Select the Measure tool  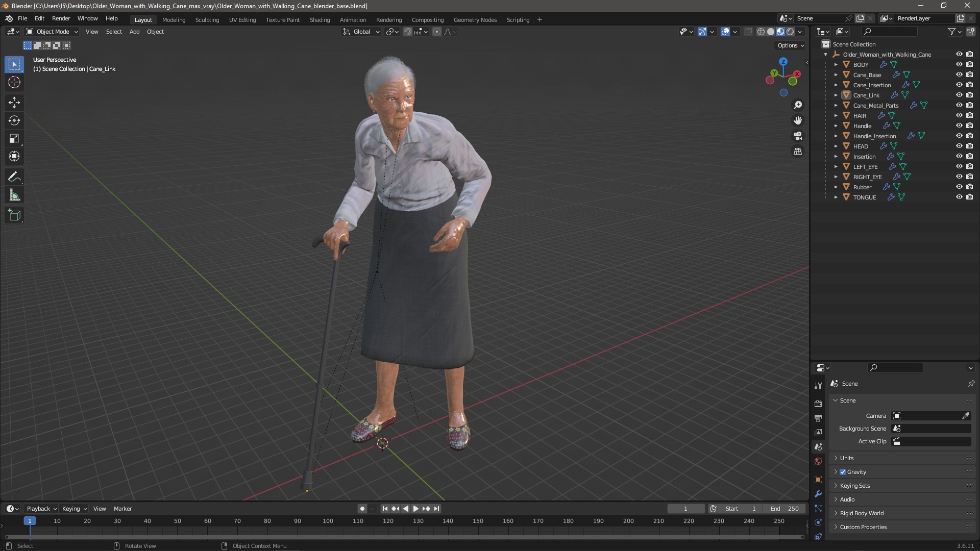coord(14,195)
